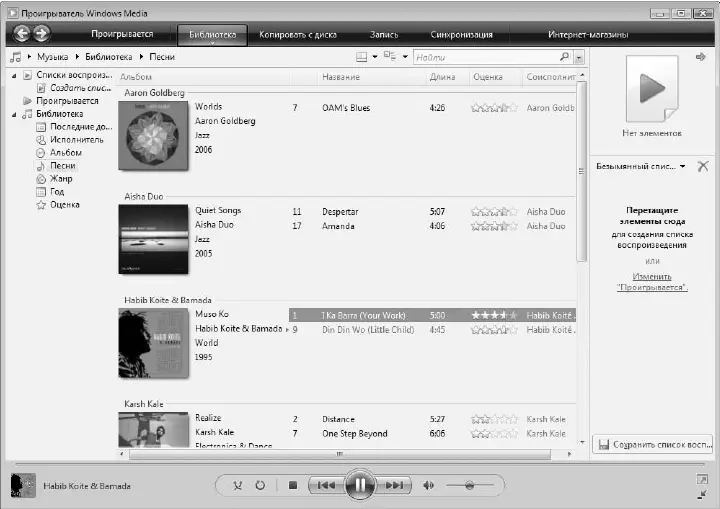Open the layout options icon
Image resolution: width=720 pixels, height=509 pixels.
(x=362, y=57)
